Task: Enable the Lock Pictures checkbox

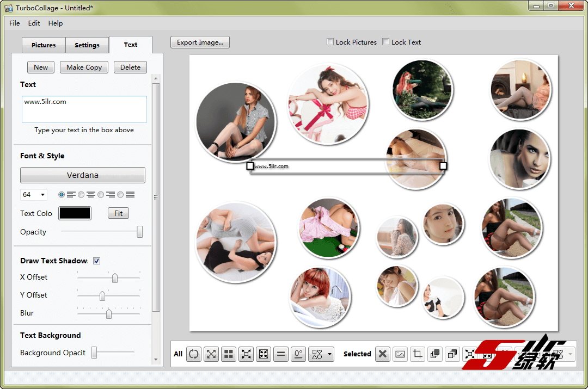Action: tap(330, 42)
